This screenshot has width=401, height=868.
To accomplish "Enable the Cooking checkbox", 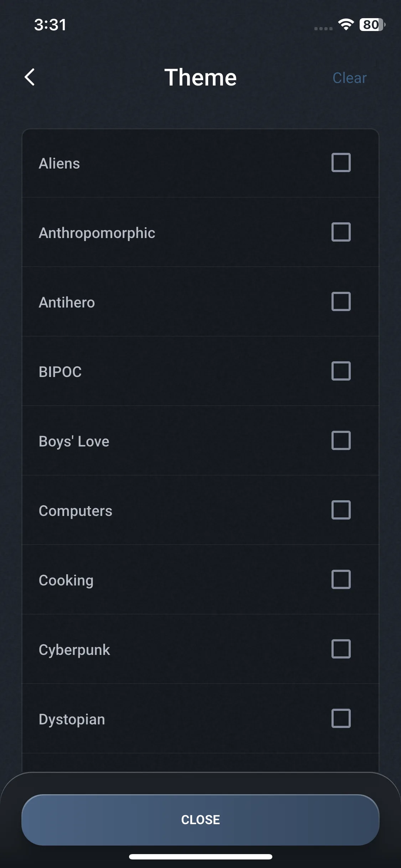I will pos(341,579).
